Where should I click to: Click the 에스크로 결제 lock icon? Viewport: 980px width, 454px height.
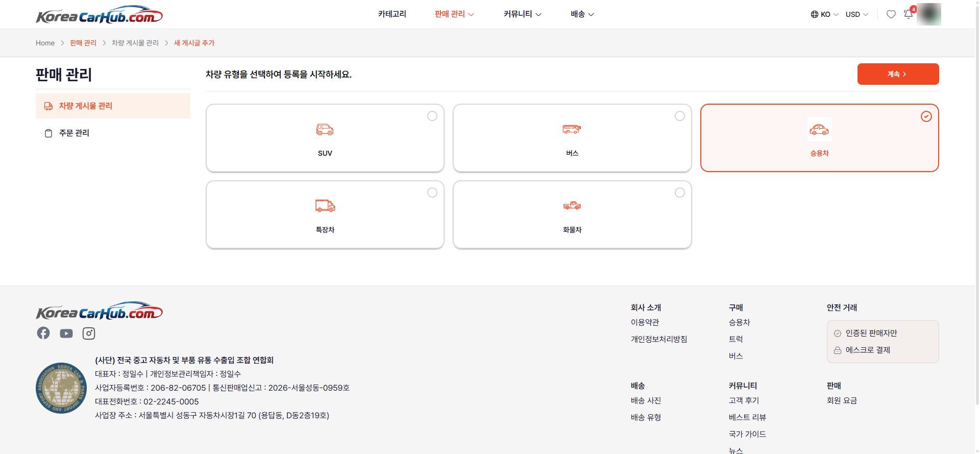(x=837, y=350)
